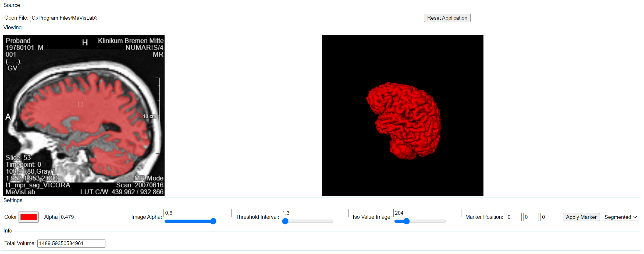
Task: Open the Segmented view mode dropdown
Action: (621, 217)
